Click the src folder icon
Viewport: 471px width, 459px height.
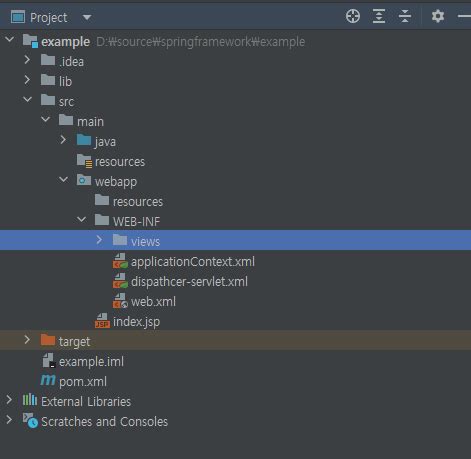pyautogui.click(x=48, y=100)
